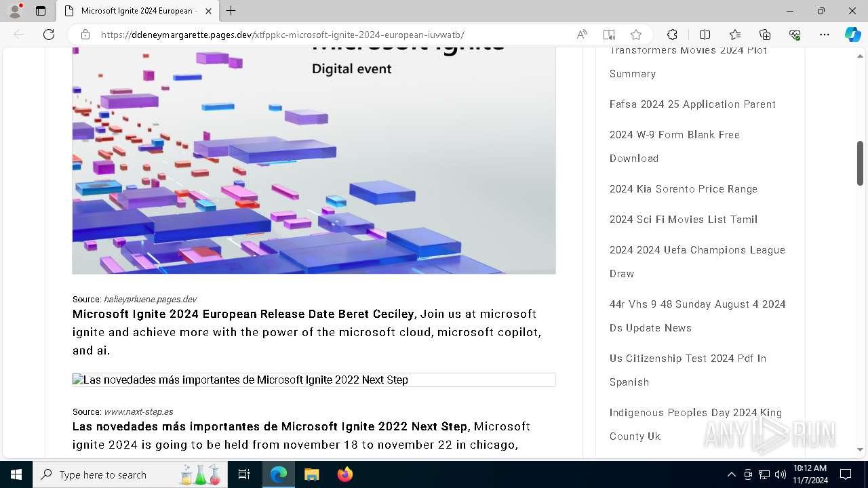This screenshot has width=868, height=488.
Task: Open the tab actions menu icon
Action: click(41, 11)
